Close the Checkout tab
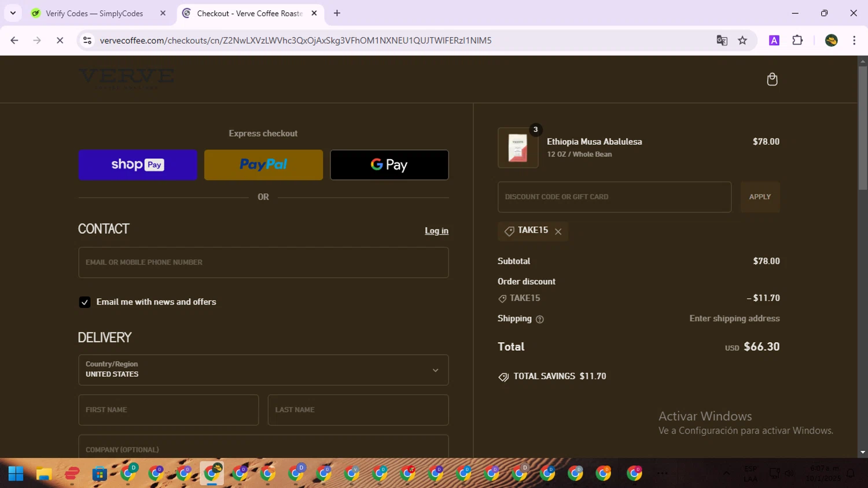The width and height of the screenshot is (868, 488). pyautogui.click(x=314, y=13)
